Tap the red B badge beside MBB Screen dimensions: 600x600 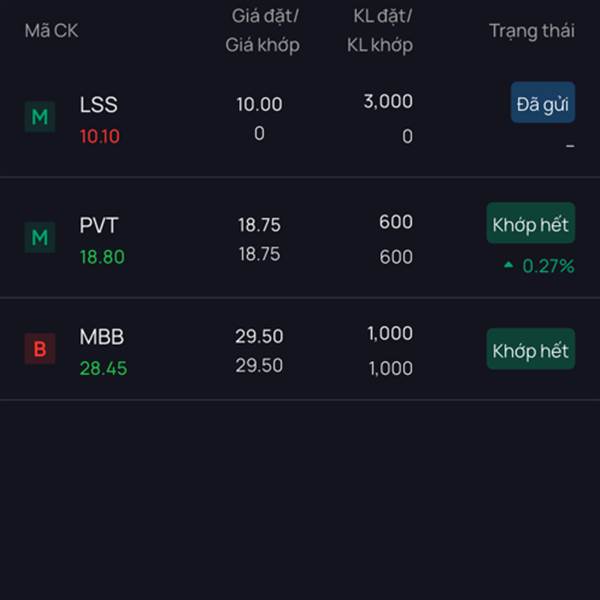40,349
